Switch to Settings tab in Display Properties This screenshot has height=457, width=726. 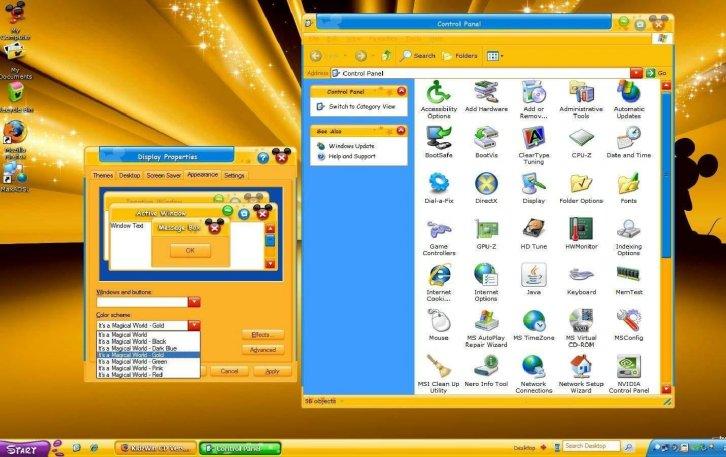[234, 175]
